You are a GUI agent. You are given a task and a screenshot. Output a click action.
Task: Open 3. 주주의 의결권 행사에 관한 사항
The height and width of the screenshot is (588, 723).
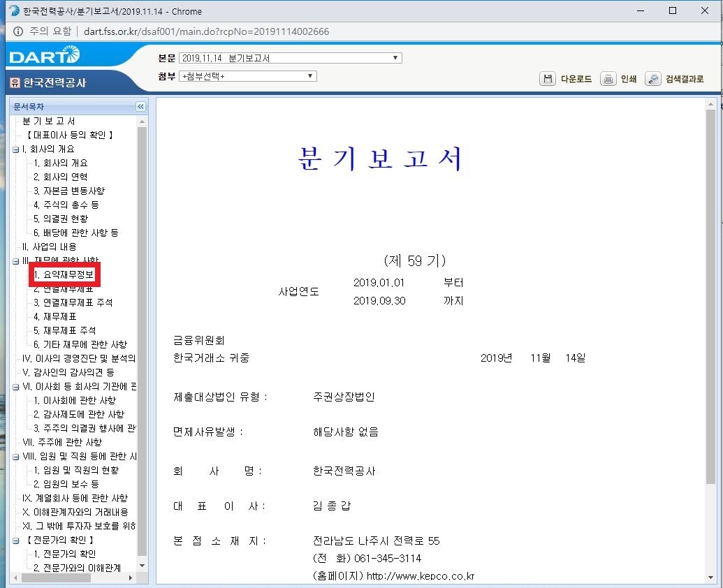(85, 429)
